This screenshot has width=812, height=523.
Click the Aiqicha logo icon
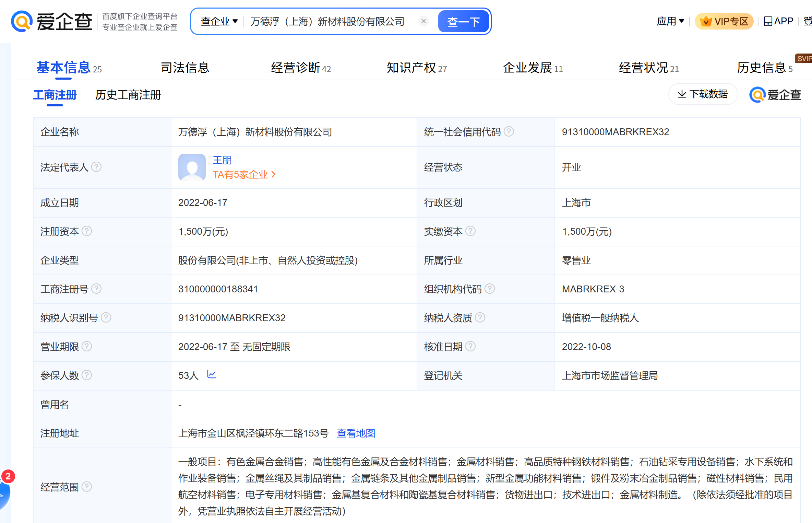[22, 21]
